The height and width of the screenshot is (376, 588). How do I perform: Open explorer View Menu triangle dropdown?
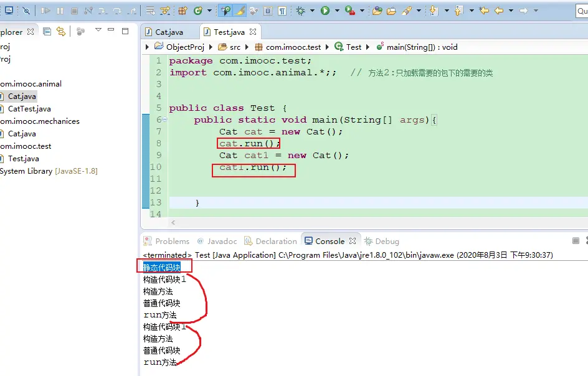pyautogui.click(x=98, y=31)
